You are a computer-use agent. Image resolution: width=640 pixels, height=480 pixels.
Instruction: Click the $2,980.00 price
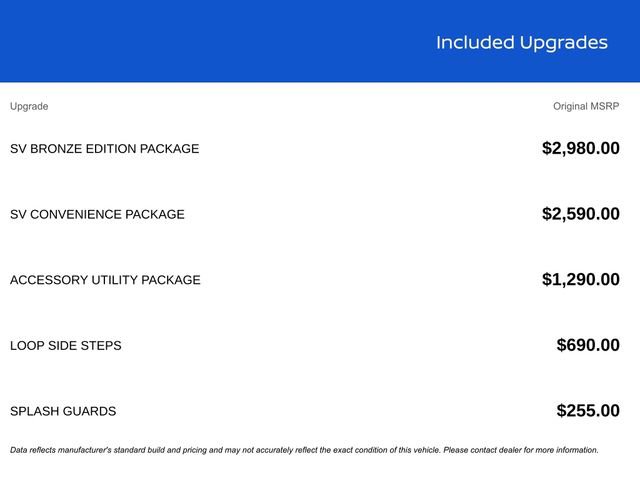coord(580,148)
